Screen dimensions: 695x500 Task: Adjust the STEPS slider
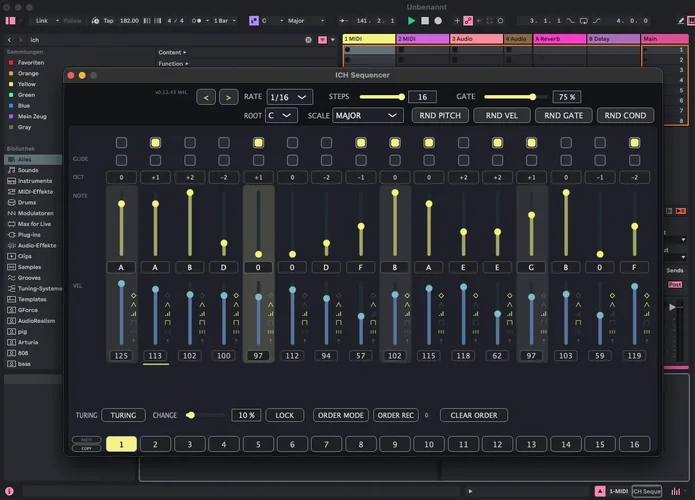[x=382, y=97]
